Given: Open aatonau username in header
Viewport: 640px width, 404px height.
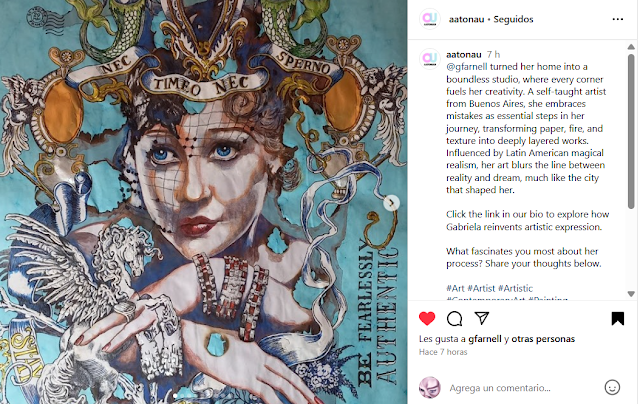Looking at the screenshot, I should coord(466,19).
